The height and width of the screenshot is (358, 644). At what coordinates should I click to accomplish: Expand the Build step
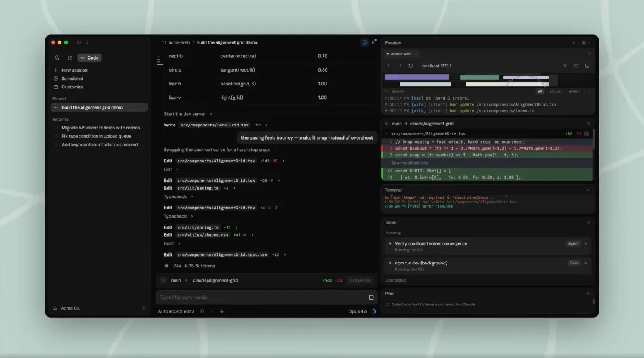coord(172,243)
